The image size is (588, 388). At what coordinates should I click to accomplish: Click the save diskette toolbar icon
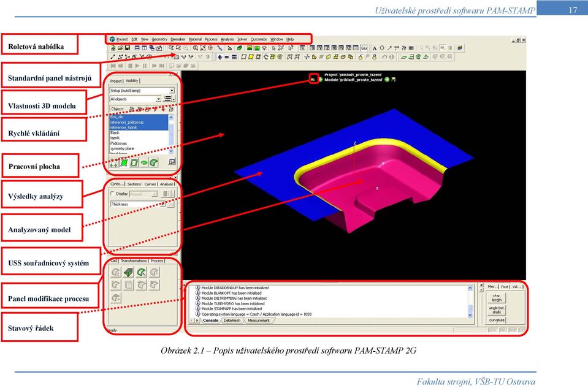(127, 48)
